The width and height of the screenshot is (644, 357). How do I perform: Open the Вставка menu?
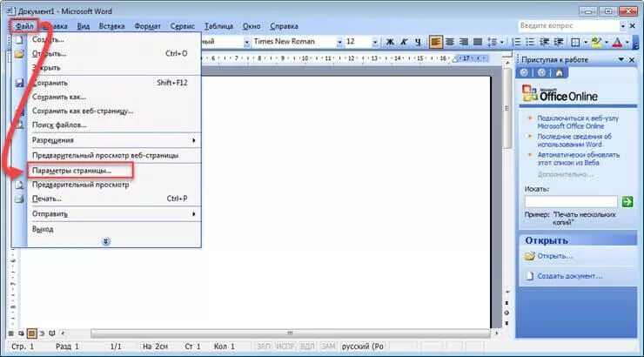point(111,26)
